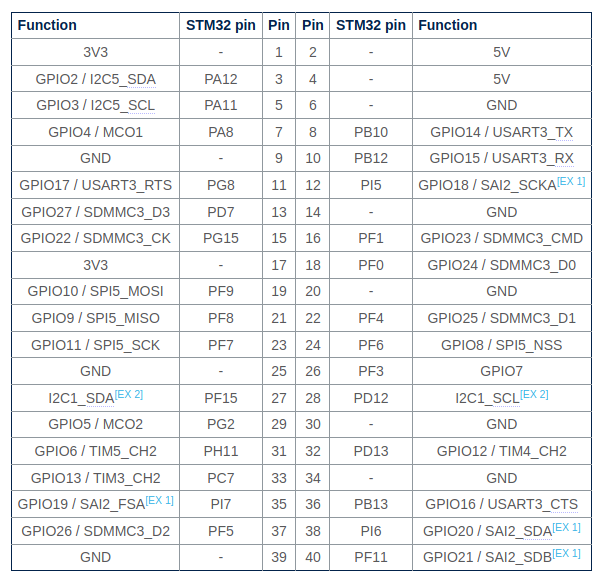Click the underlined CTS in USART3_CTS cell
This screenshot has width=602, height=581.
tap(564, 504)
